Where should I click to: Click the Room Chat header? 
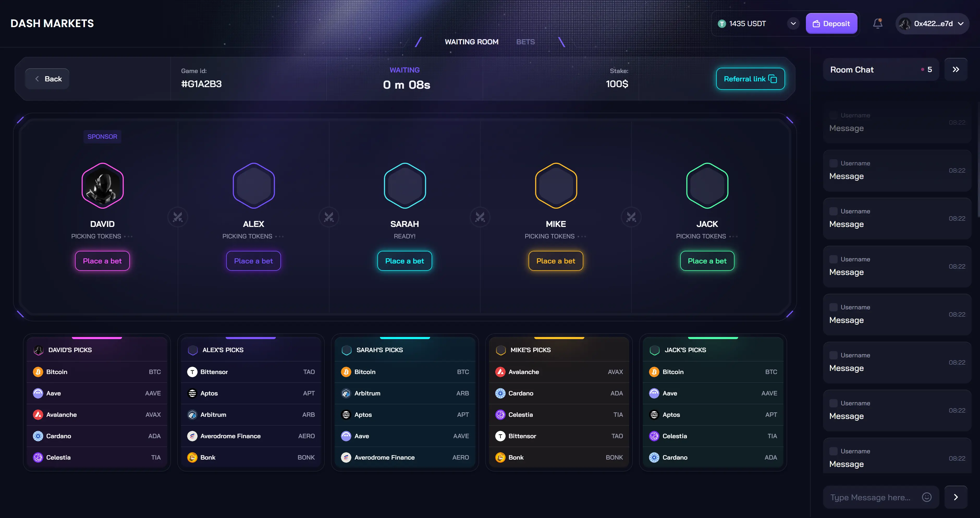(881, 70)
